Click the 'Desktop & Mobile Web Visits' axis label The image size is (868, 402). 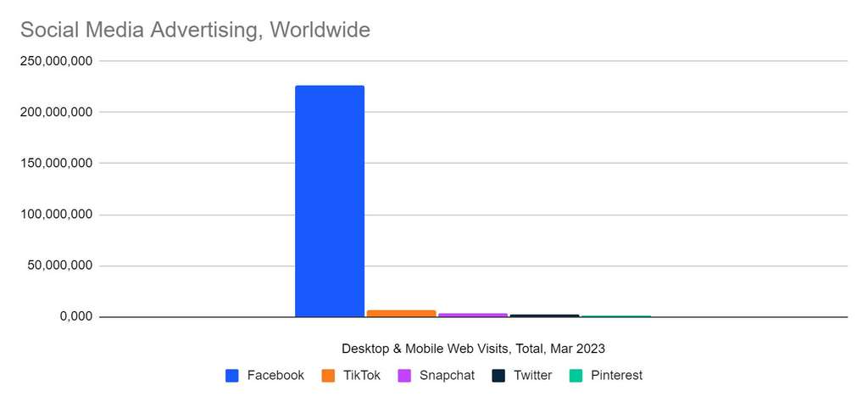473,348
